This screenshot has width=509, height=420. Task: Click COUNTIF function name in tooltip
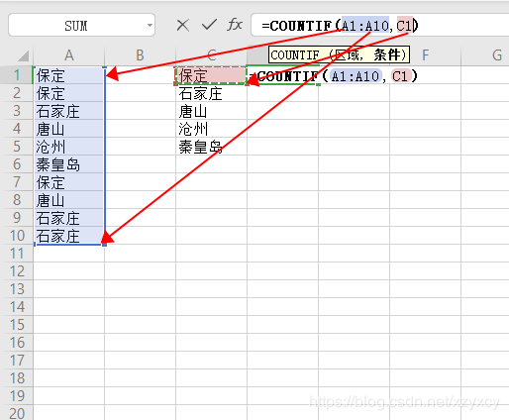tap(295, 54)
